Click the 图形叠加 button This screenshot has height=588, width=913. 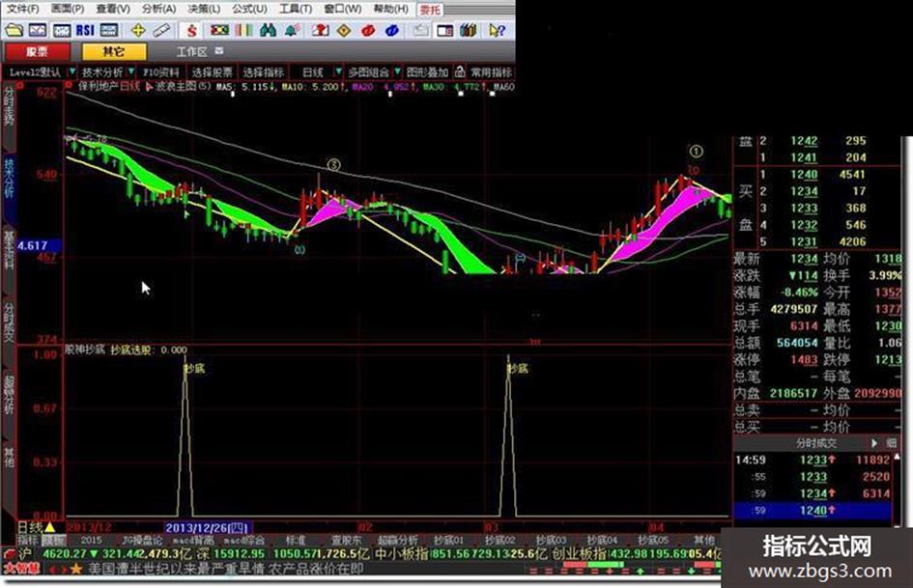tap(427, 72)
